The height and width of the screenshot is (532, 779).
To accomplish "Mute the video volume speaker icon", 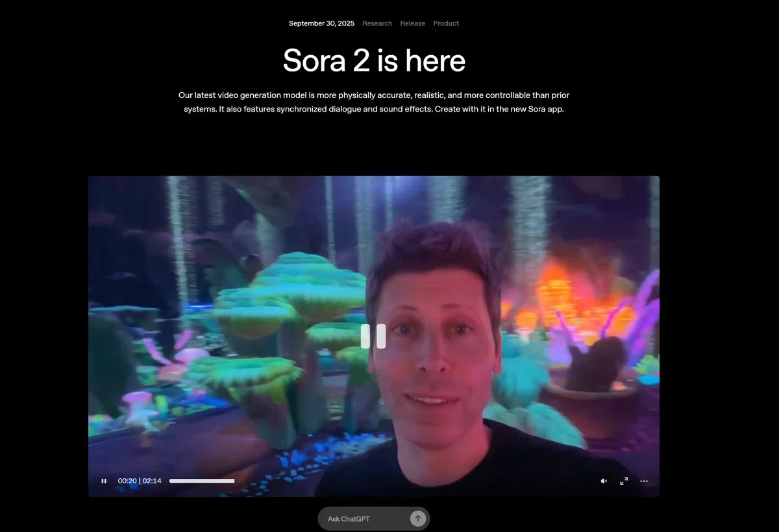I will click(604, 481).
